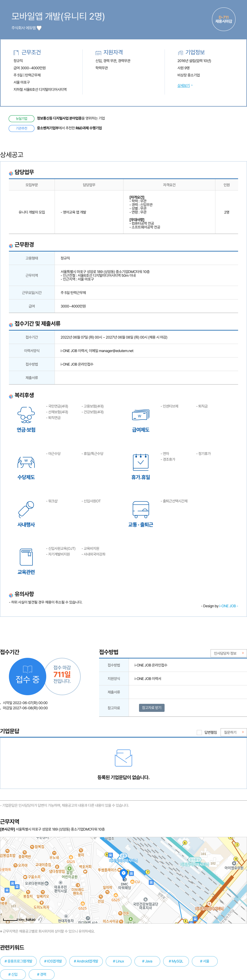Click the manager@edutem.net email text
Screen dimensions: 247x980
coord(116,351)
